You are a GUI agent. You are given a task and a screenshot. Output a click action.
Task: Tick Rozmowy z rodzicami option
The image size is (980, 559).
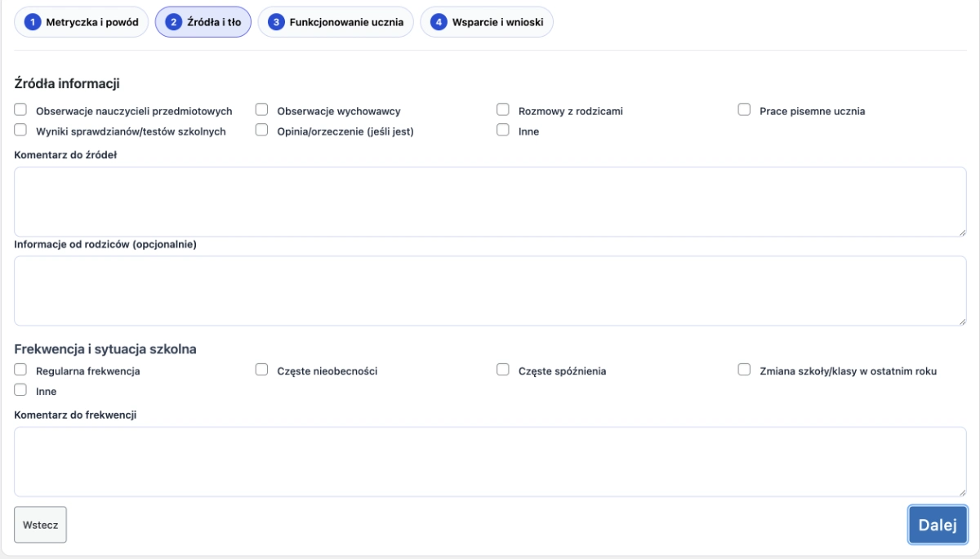tap(504, 110)
